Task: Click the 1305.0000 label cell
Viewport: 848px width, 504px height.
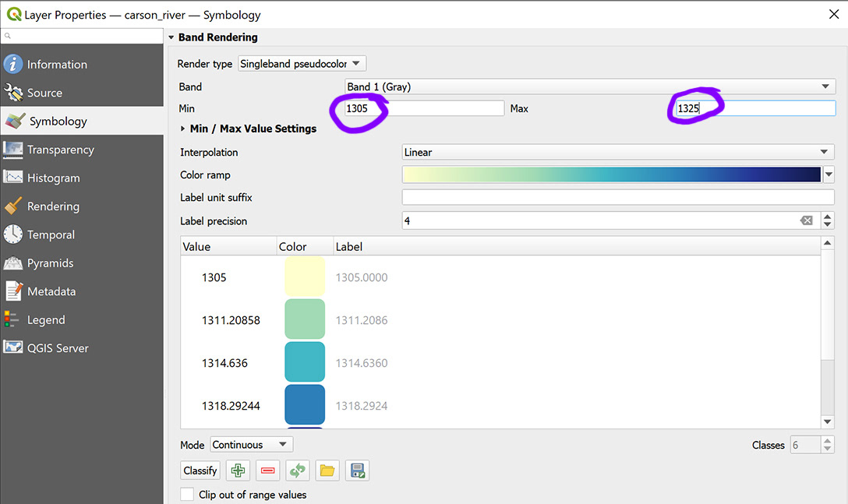Action: point(362,277)
